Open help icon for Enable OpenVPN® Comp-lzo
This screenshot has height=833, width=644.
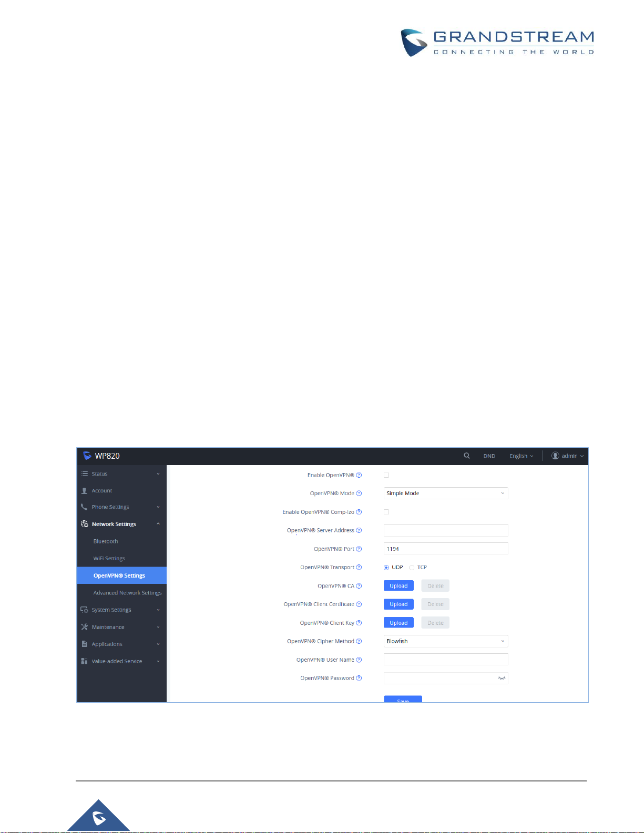pos(359,512)
